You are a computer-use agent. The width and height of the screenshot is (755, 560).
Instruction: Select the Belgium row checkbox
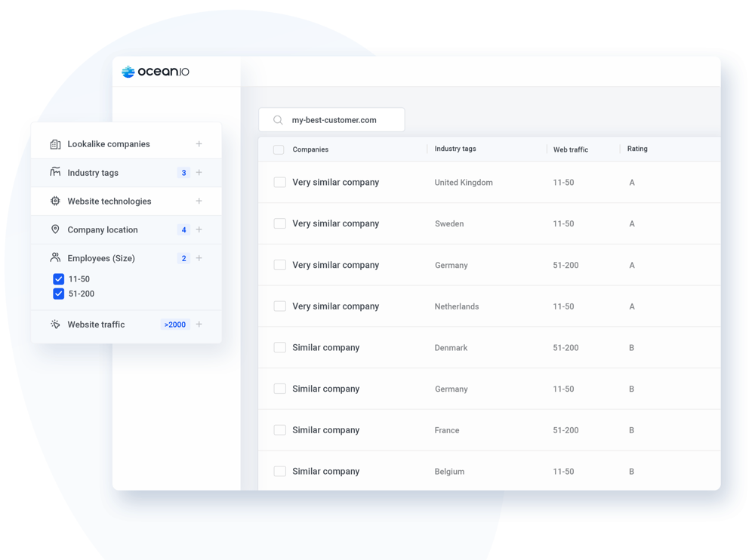tap(280, 472)
